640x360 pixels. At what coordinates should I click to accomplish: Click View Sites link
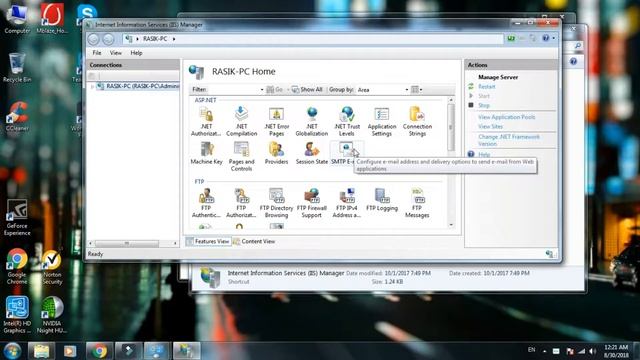[x=490, y=127]
